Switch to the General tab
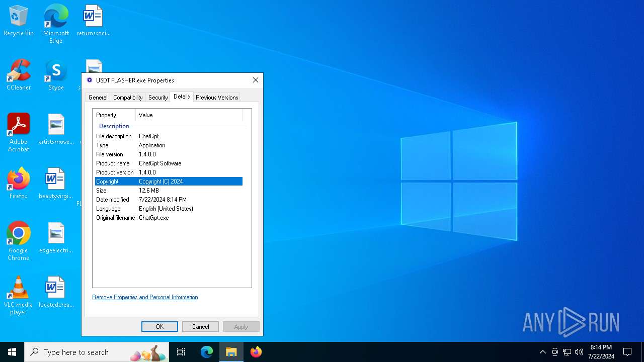The height and width of the screenshot is (362, 644). click(98, 98)
